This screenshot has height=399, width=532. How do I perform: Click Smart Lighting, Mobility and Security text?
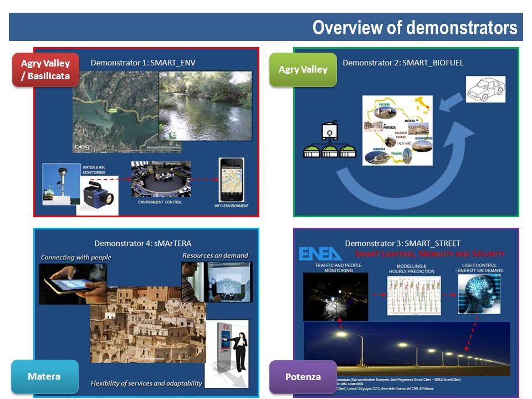(429, 254)
